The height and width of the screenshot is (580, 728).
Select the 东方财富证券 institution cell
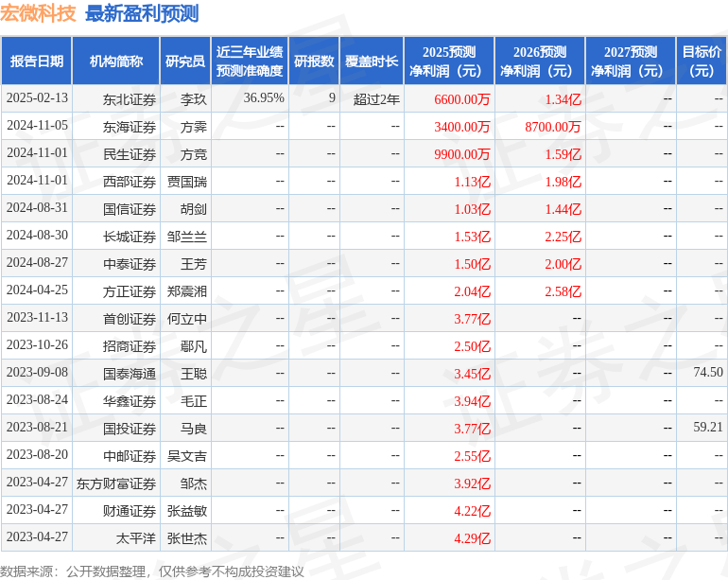pos(116,483)
